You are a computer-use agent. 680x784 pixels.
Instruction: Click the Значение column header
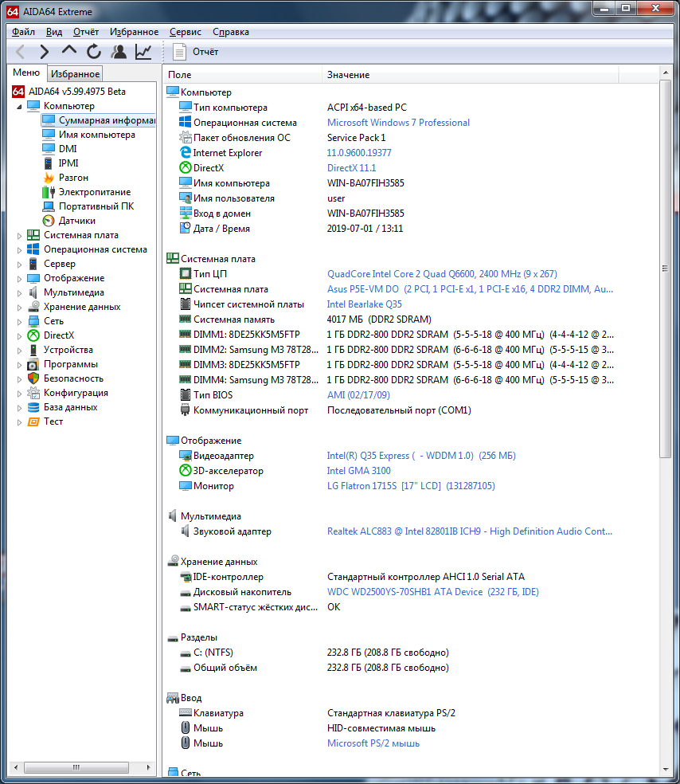coord(348,75)
